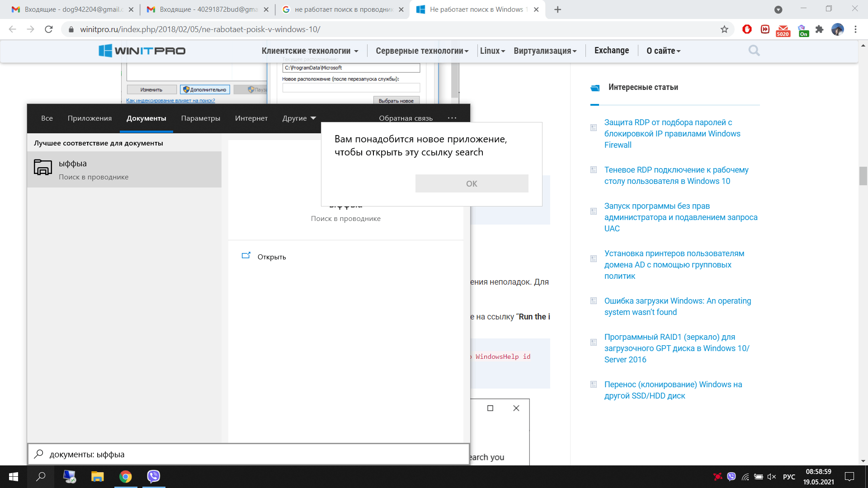The image size is (868, 488).
Task: Open Chrome from taskbar
Action: tap(126, 476)
